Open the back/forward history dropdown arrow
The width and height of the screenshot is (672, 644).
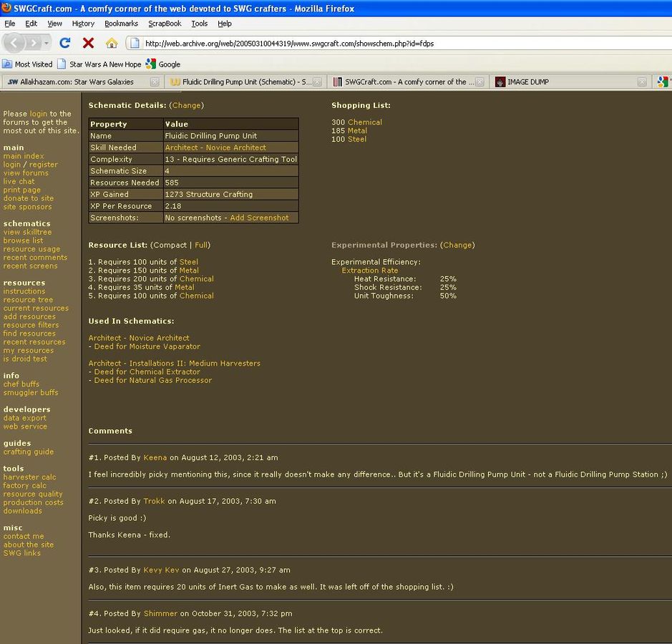pyautogui.click(x=47, y=43)
